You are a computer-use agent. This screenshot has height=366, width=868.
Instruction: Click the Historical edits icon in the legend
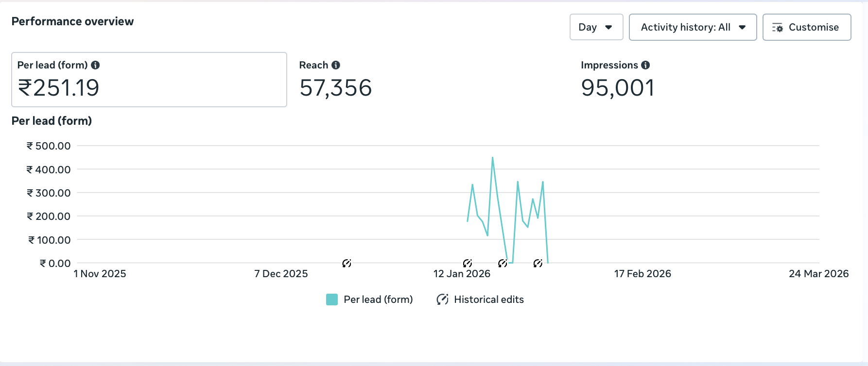click(x=442, y=299)
